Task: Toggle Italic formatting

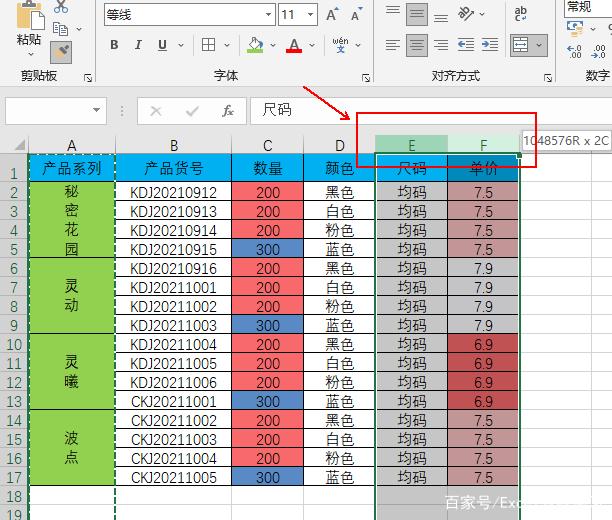Action: click(138, 45)
